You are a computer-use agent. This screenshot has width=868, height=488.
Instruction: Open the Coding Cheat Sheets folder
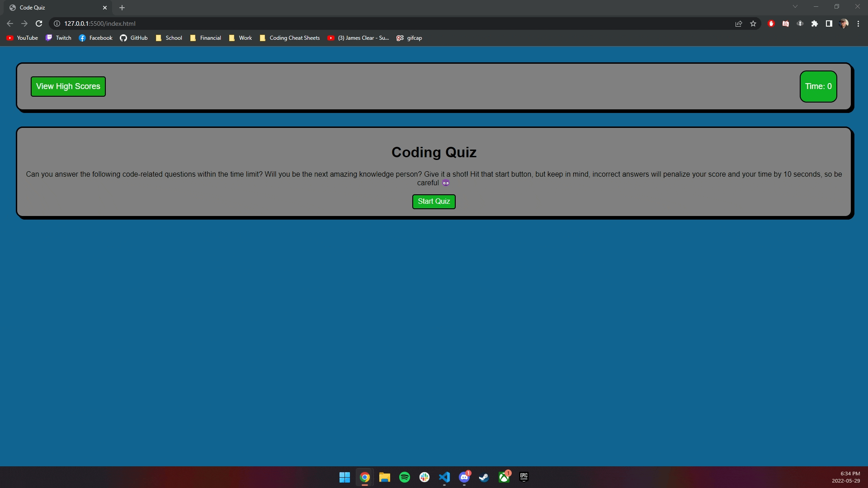[290, 38]
